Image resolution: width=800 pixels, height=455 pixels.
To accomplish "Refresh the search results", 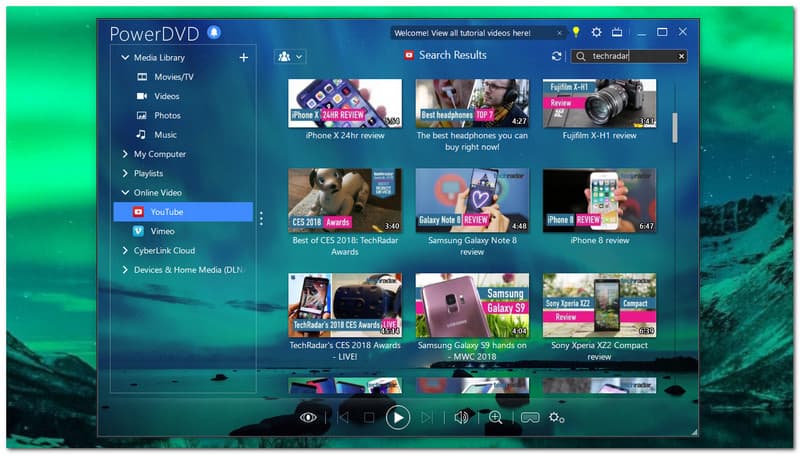I will click(x=557, y=56).
